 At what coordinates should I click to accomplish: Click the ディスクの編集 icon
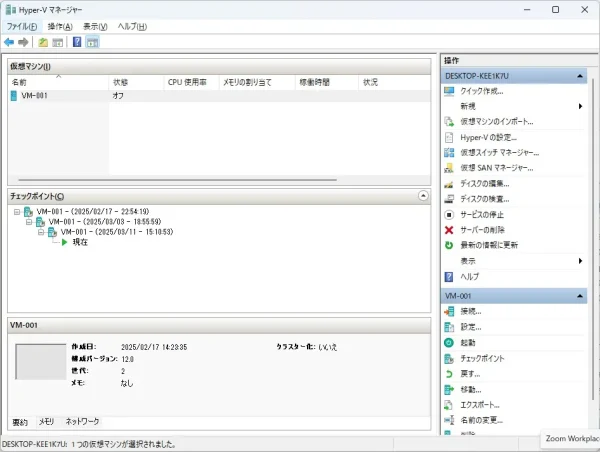click(449, 184)
